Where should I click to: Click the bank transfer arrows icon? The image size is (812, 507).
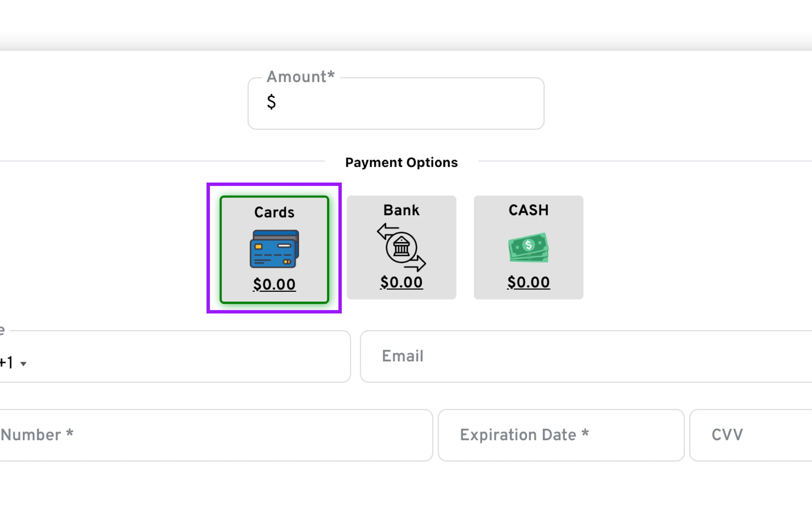(401, 247)
